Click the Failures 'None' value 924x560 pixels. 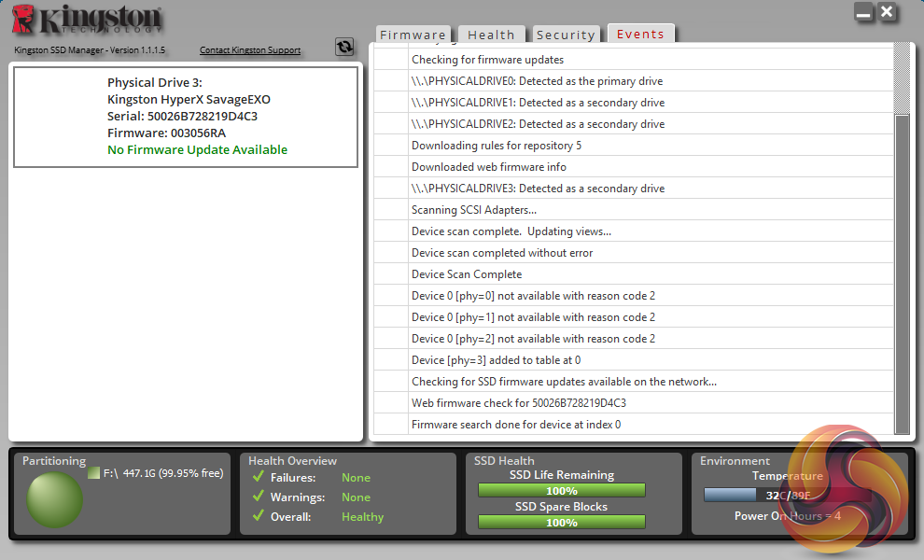tap(356, 478)
